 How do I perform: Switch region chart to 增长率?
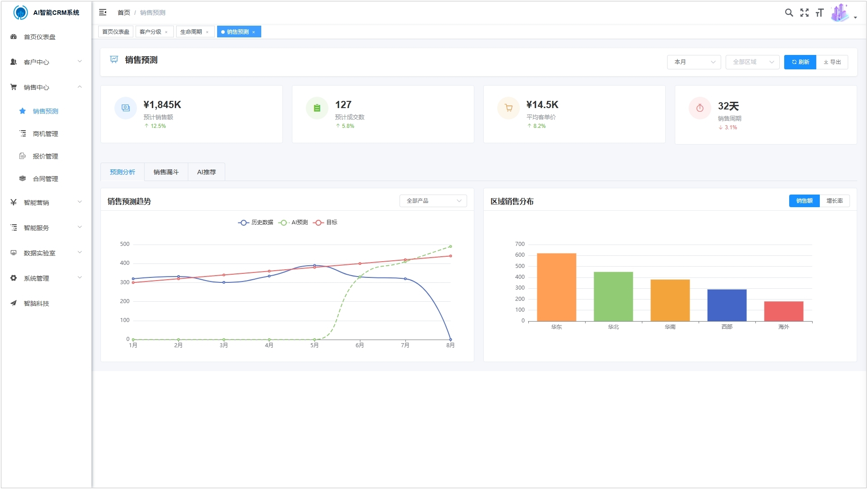[836, 201]
